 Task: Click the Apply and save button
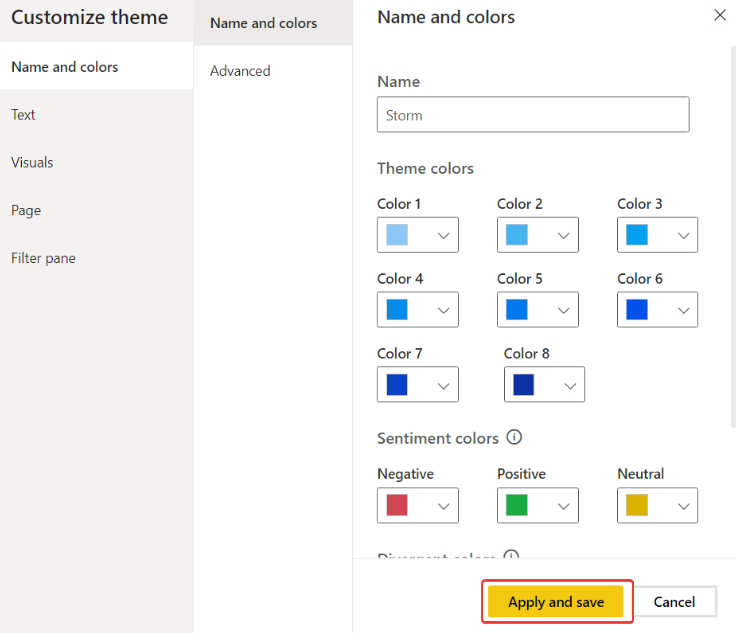[x=556, y=601]
